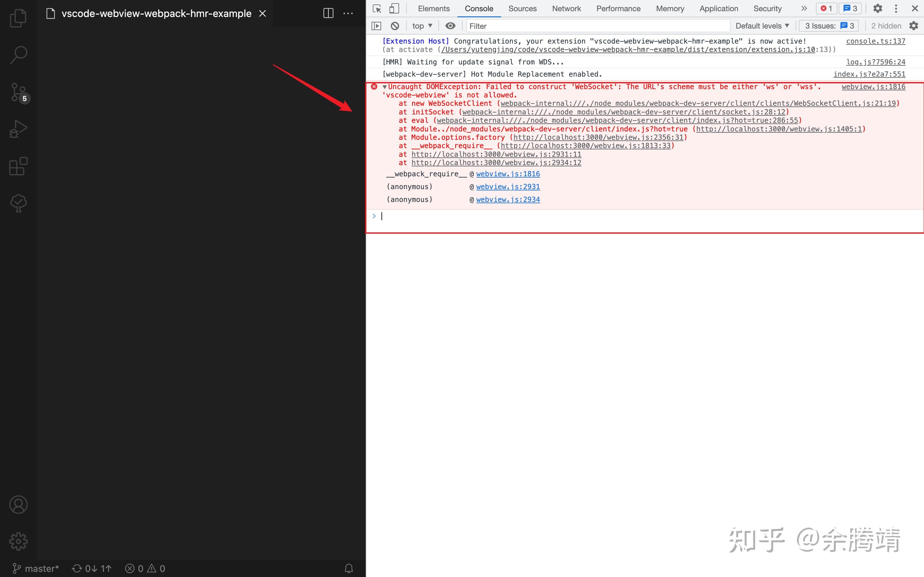
Task: Switch to the Network tab
Action: 566,8
